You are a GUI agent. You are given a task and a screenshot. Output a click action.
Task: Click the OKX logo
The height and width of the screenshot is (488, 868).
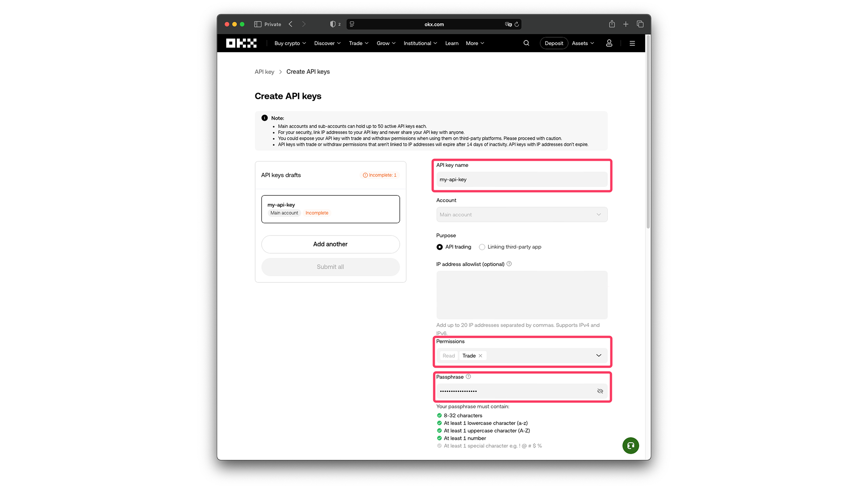(x=241, y=43)
